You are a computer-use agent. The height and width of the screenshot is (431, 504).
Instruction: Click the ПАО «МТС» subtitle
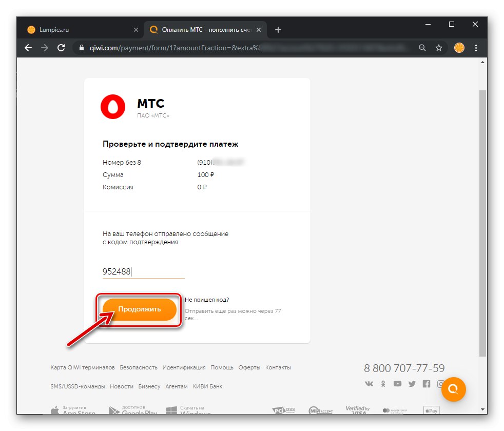(x=153, y=115)
